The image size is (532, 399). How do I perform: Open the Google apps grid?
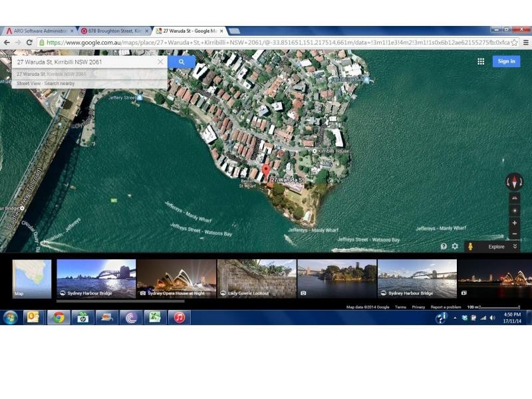tap(481, 61)
